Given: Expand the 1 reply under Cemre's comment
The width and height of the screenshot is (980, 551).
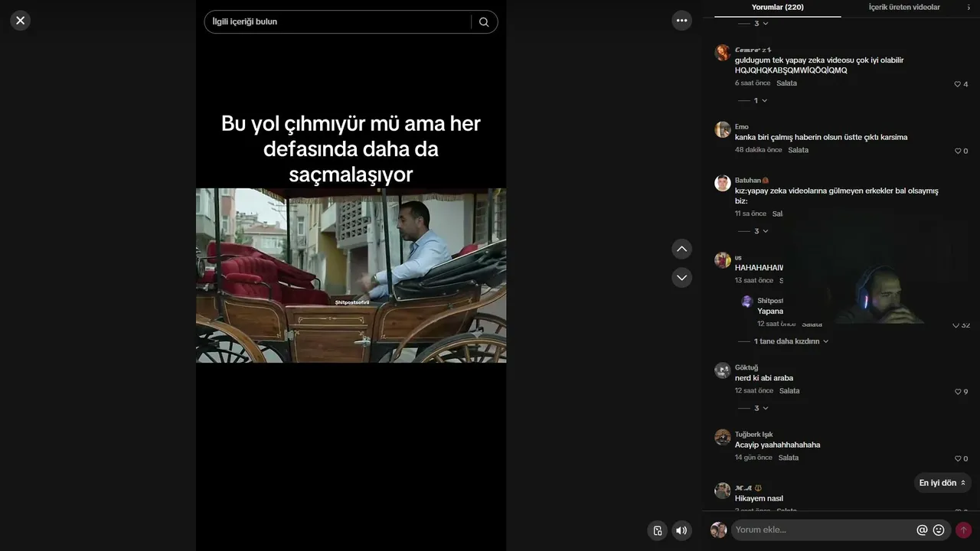Looking at the screenshot, I should pos(753,100).
